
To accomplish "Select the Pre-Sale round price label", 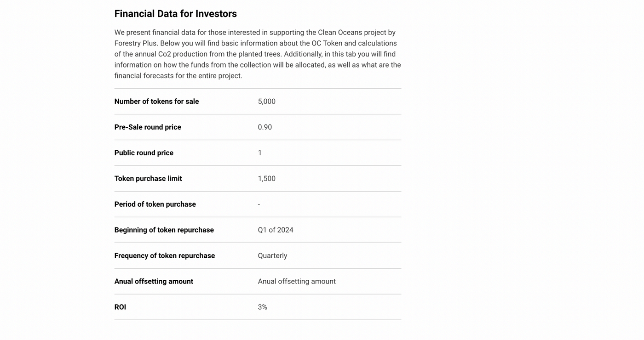I will [x=148, y=127].
